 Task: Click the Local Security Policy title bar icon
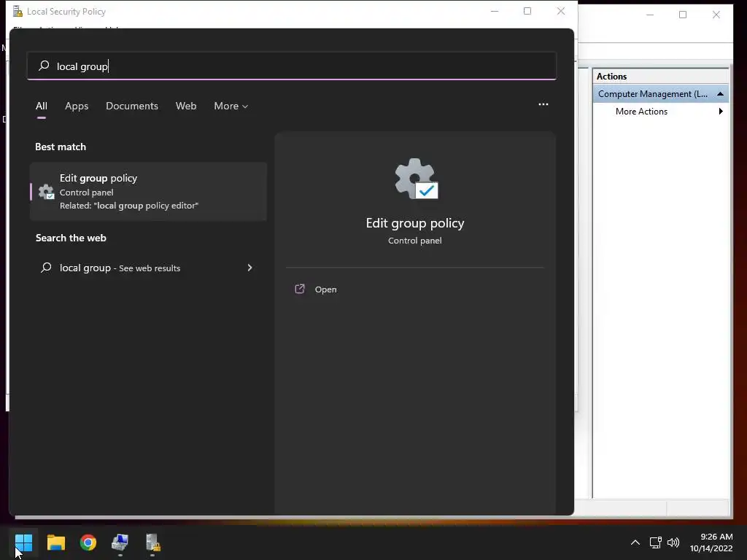coord(18,11)
